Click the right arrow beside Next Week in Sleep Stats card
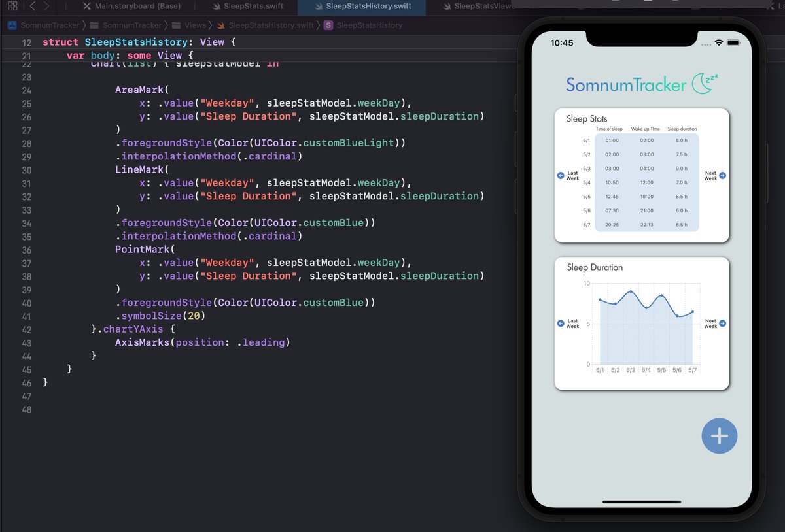The image size is (785, 532). (x=723, y=175)
